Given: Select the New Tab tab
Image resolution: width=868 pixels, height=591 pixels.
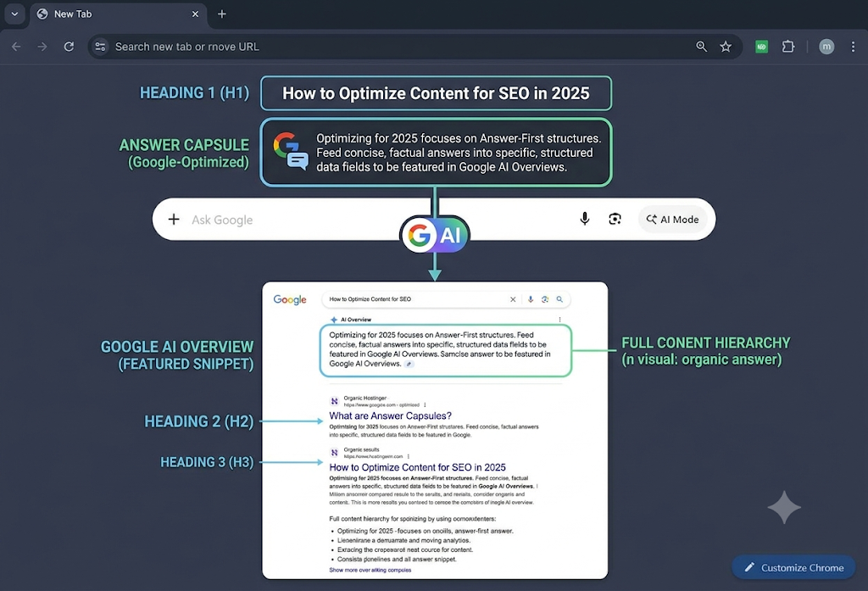Looking at the screenshot, I should coord(119,14).
